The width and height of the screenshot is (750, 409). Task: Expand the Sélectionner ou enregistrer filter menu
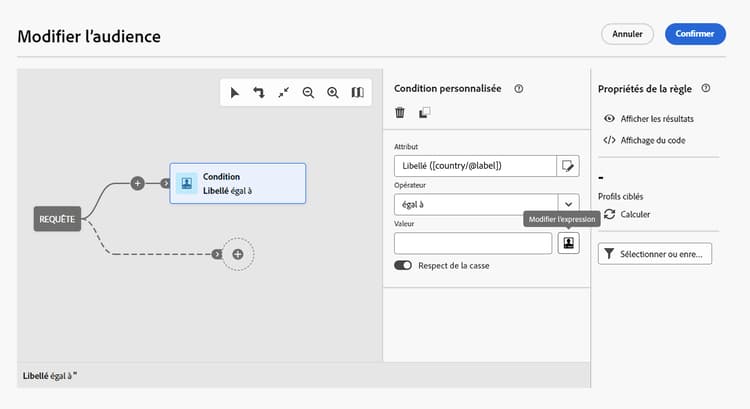coord(655,254)
